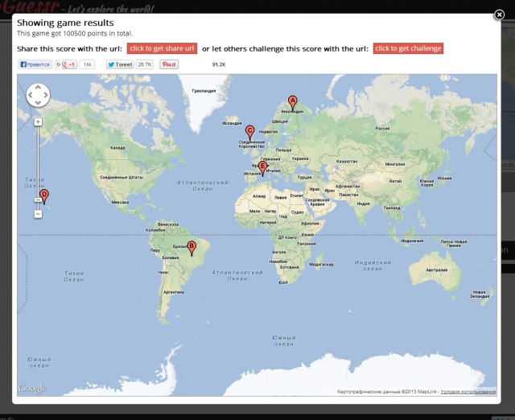Click map marker A in Finland
The height and width of the screenshot is (420, 515).
click(292, 103)
